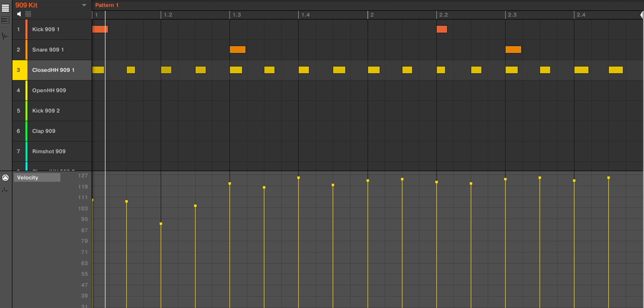
Task: Click the velocity handle at position 1.2
Action: [x=161, y=224]
